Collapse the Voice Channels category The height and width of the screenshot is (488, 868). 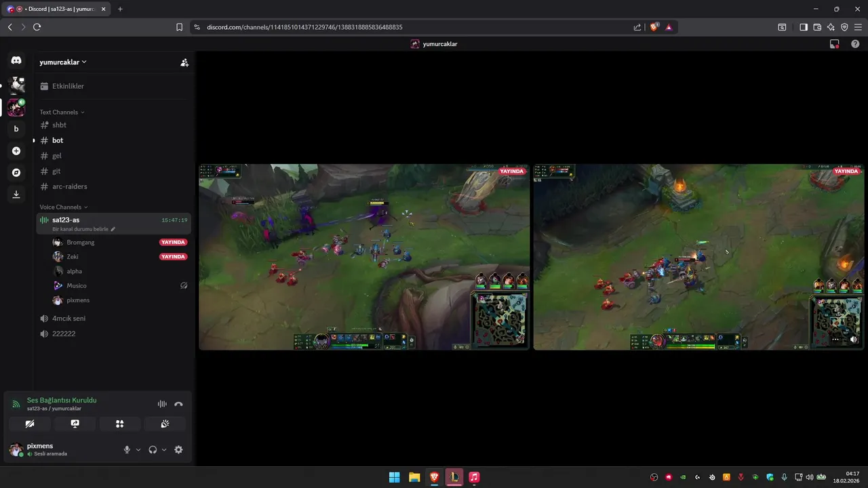64,207
